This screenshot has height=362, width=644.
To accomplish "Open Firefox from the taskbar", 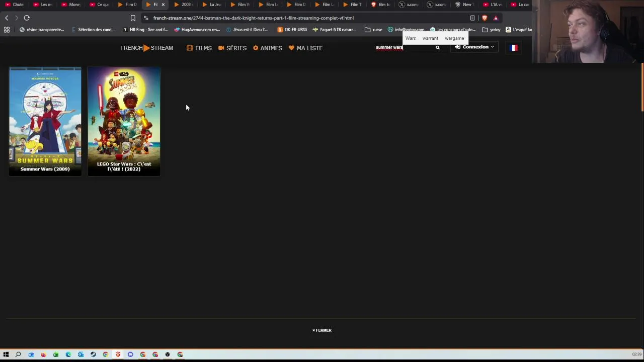I will (43, 354).
